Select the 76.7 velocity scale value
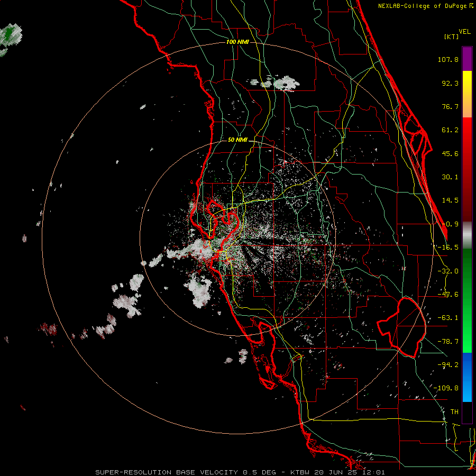This screenshot has width=476, height=476. [450, 106]
